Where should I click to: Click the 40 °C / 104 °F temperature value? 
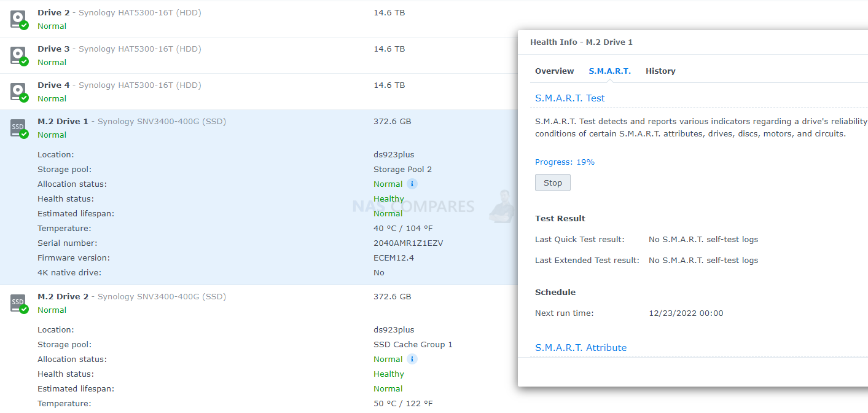click(403, 229)
